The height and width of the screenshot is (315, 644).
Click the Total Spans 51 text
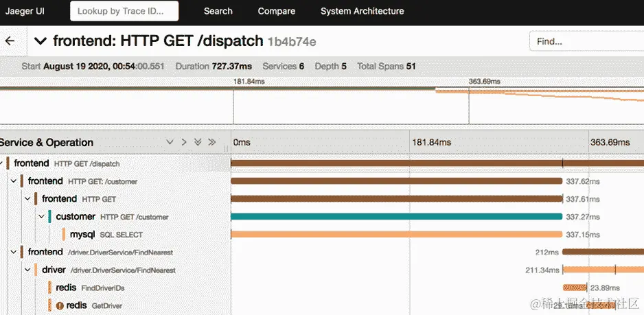tap(386, 66)
